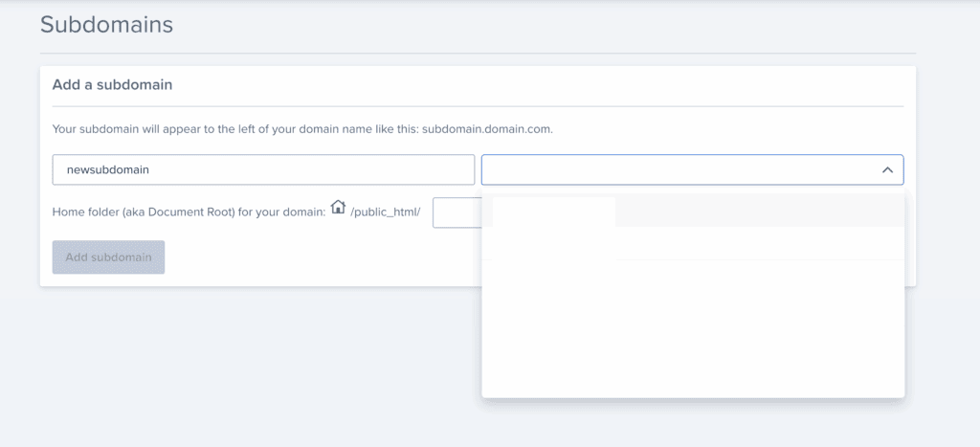Click the Add subdomain button

[109, 257]
